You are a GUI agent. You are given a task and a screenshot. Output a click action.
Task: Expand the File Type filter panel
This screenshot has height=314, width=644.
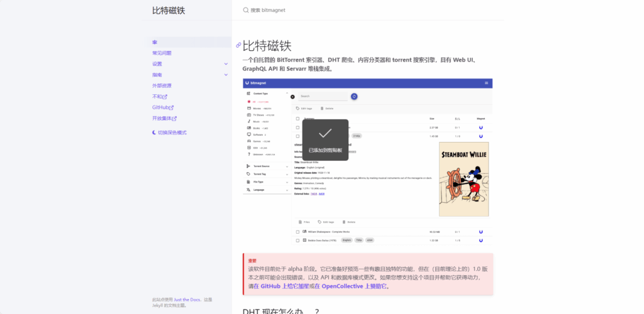point(267,181)
